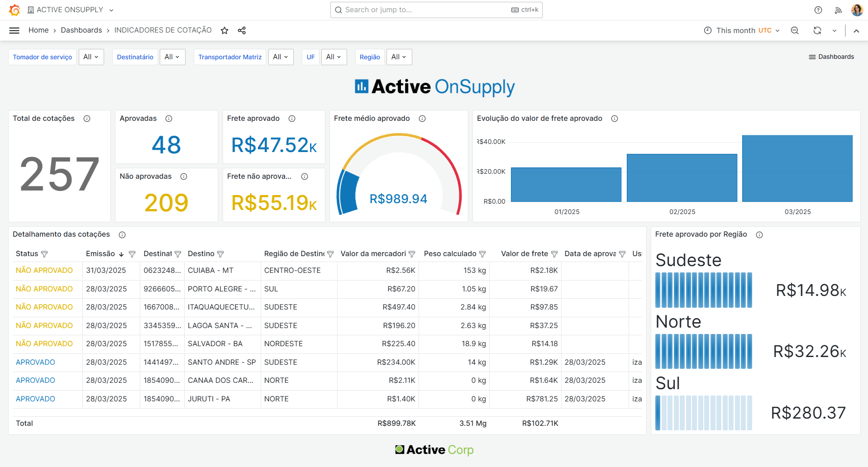The width and height of the screenshot is (868, 467).
Task: Open the Grafana home logo
Action: click(14, 10)
